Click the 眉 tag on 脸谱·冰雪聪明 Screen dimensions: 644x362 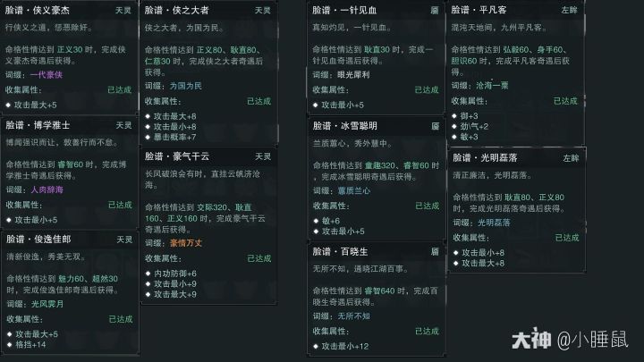click(x=434, y=126)
